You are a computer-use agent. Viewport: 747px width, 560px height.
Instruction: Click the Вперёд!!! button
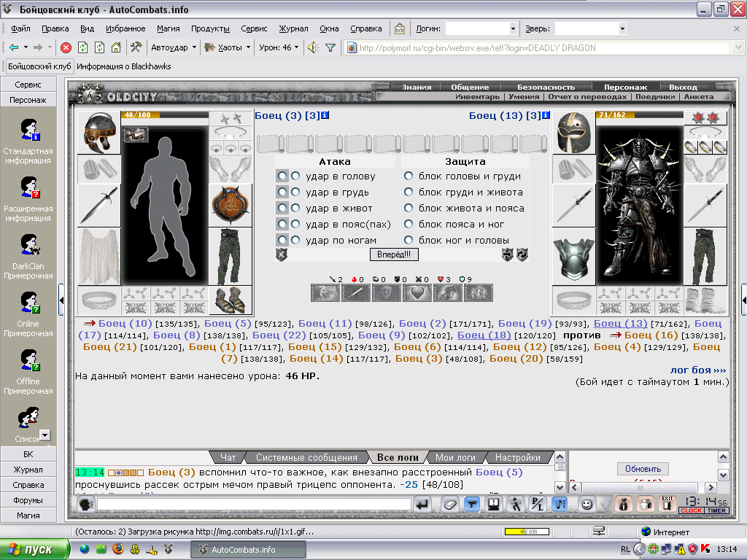pos(394,254)
